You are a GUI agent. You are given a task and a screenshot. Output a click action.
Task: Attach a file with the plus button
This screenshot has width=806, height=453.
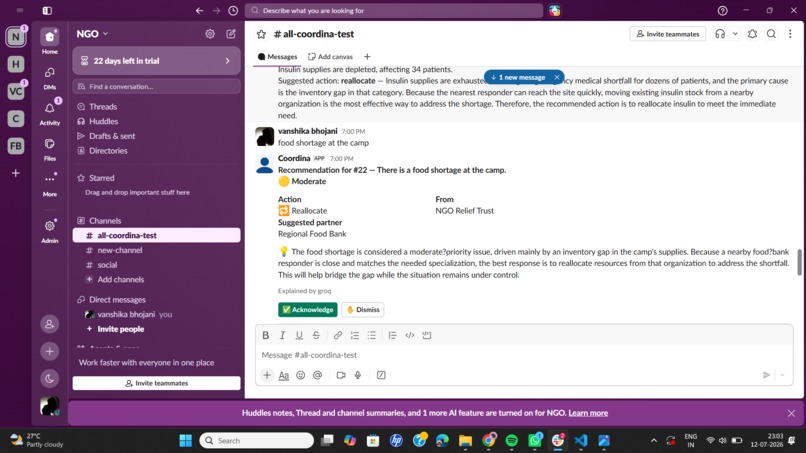point(267,375)
